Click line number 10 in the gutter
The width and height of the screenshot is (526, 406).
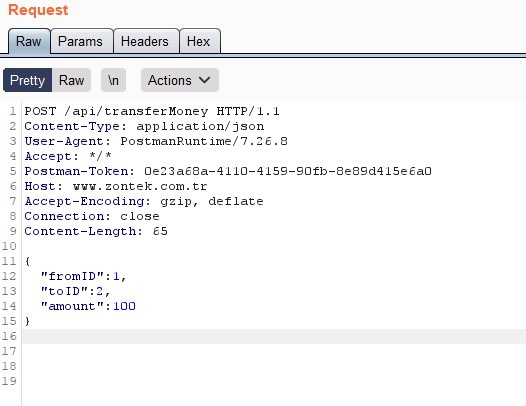tap(9, 246)
